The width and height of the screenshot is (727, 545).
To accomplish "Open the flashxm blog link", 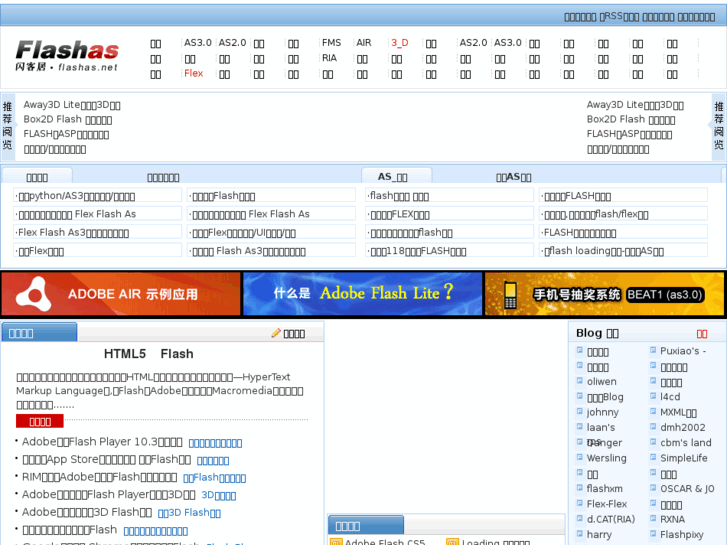I will (x=605, y=488).
